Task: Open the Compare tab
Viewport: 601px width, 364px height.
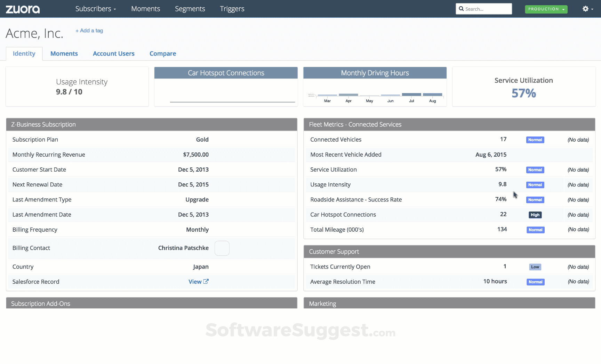Action: pyautogui.click(x=163, y=54)
